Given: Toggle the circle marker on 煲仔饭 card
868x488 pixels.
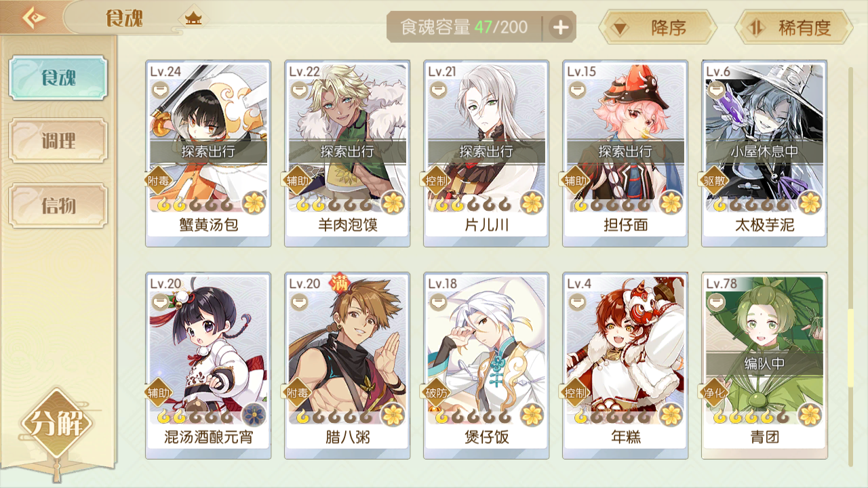Looking at the screenshot, I should [x=438, y=302].
